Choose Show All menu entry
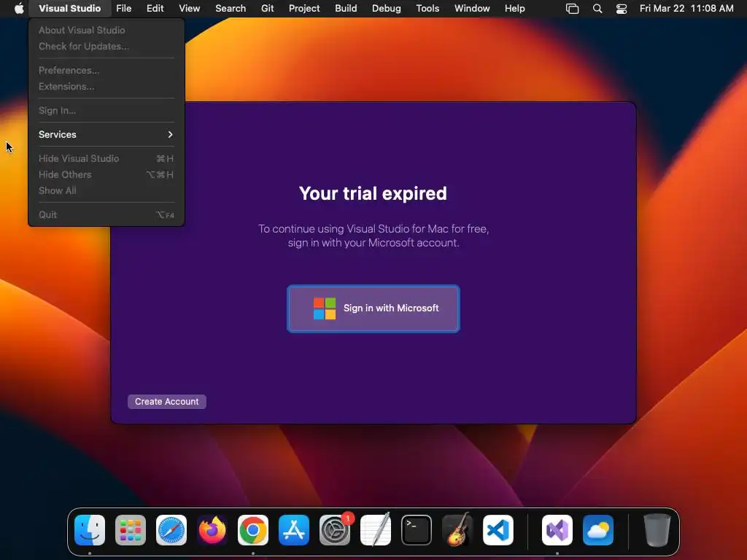This screenshot has width=747, height=560. pos(106,190)
